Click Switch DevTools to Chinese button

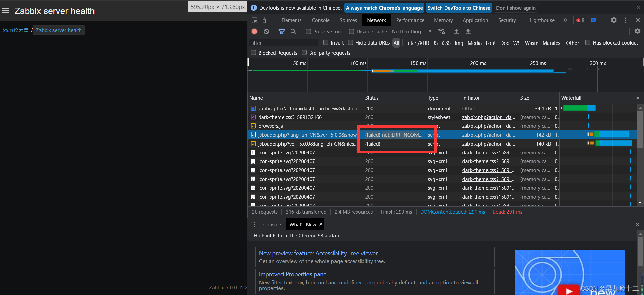pos(459,8)
